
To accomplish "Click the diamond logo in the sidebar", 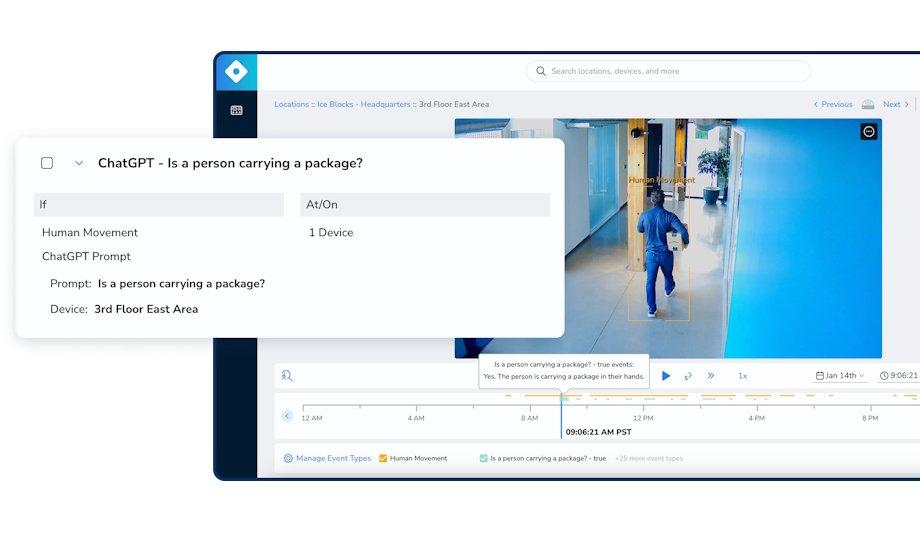I will [237, 72].
